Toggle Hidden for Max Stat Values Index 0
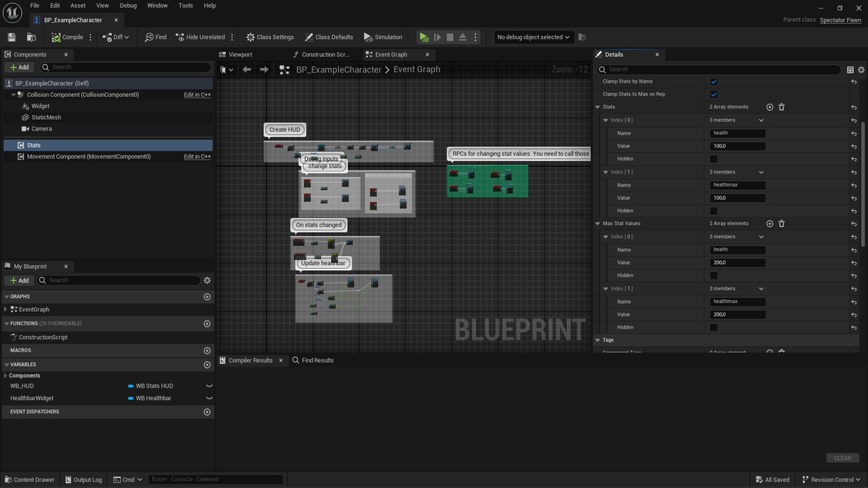The image size is (868, 488). 713,276
